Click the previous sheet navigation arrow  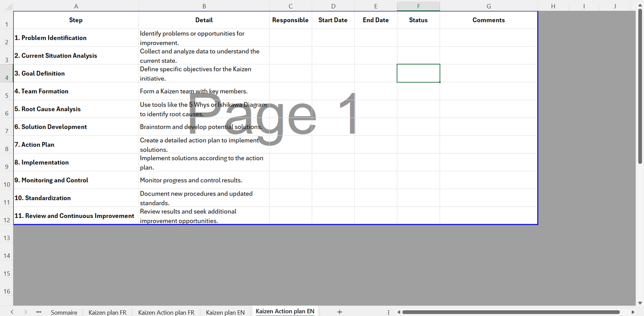tap(12, 312)
